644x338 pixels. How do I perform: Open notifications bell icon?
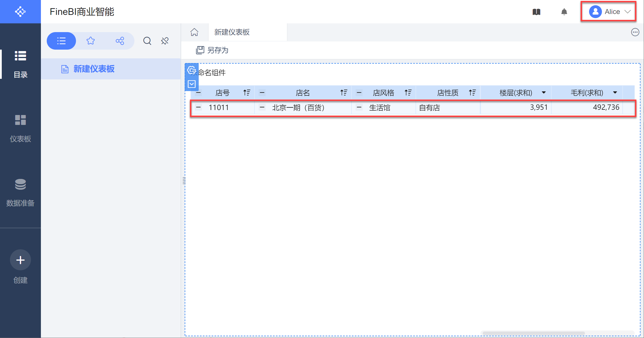[564, 12]
